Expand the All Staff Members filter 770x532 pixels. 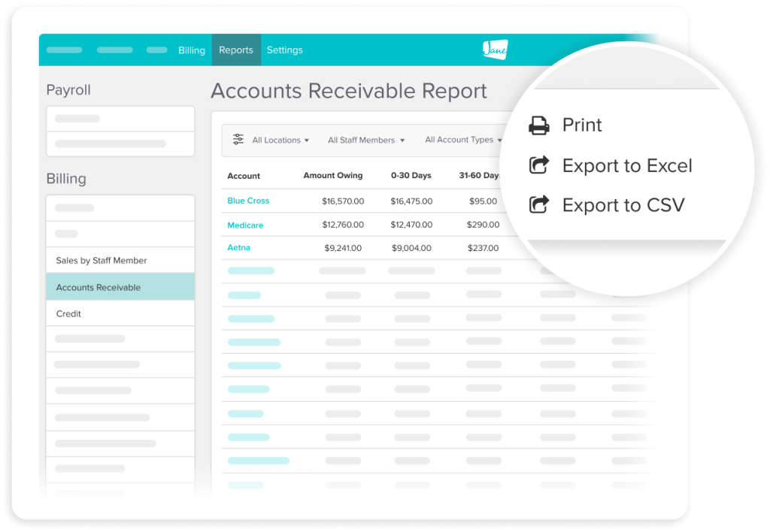point(366,140)
